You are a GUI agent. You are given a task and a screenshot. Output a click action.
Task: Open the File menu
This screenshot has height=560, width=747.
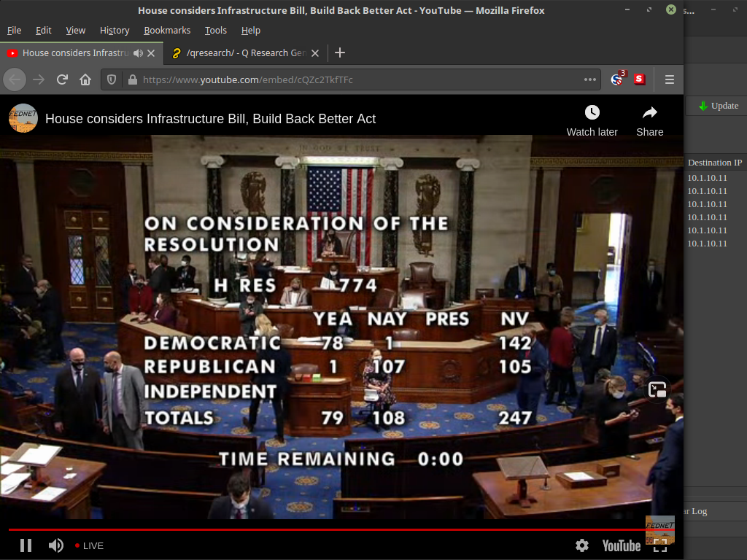click(15, 31)
